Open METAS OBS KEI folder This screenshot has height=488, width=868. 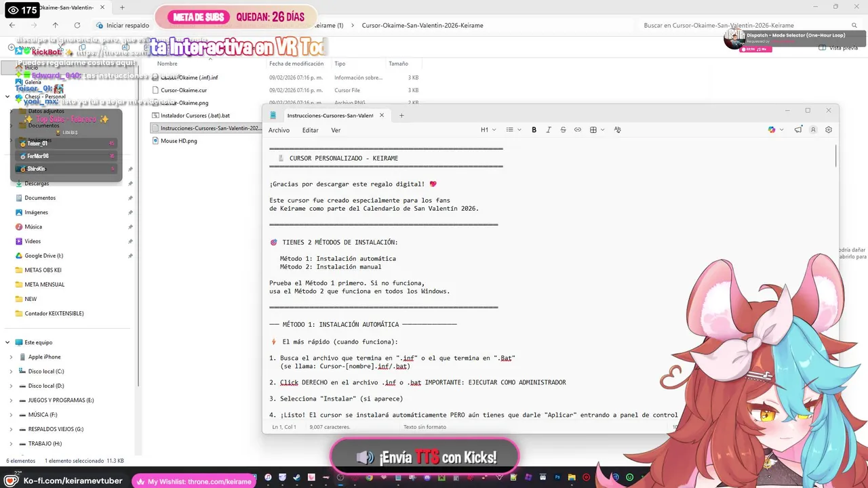(43, 270)
